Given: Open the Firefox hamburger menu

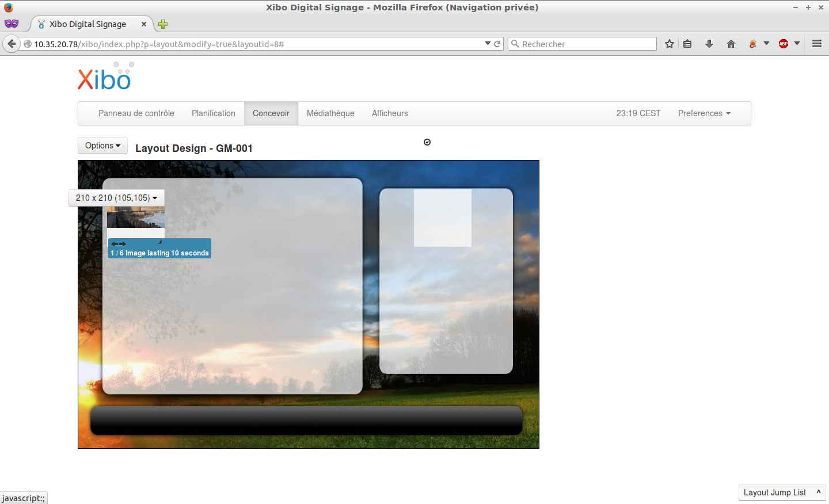Looking at the screenshot, I should tap(816, 44).
